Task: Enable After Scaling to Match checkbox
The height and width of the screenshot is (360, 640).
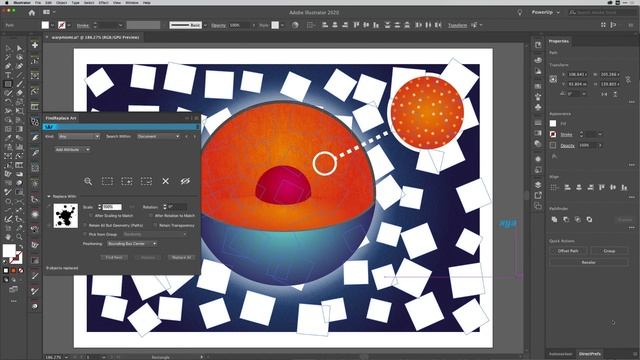Action: click(91, 216)
